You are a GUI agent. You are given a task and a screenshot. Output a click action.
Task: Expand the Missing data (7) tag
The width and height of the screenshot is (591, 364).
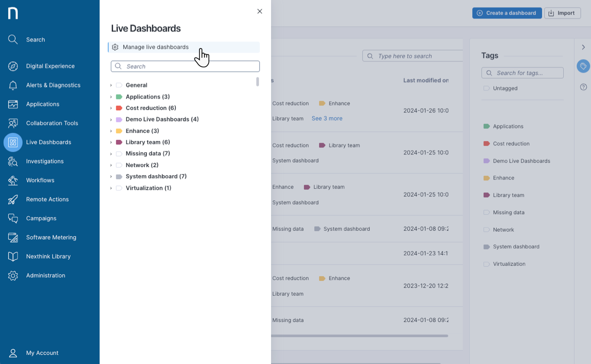click(x=111, y=154)
